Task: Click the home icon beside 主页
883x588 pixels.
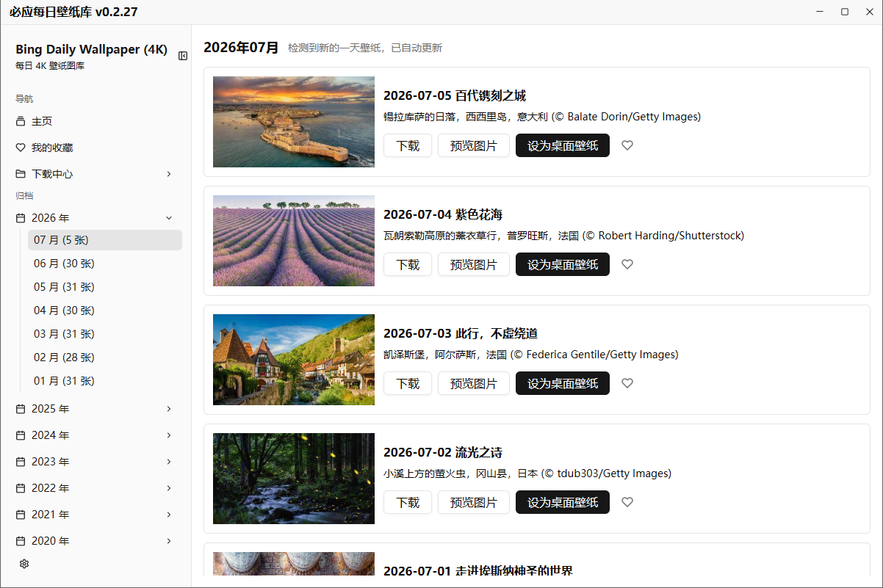Action: [x=21, y=121]
